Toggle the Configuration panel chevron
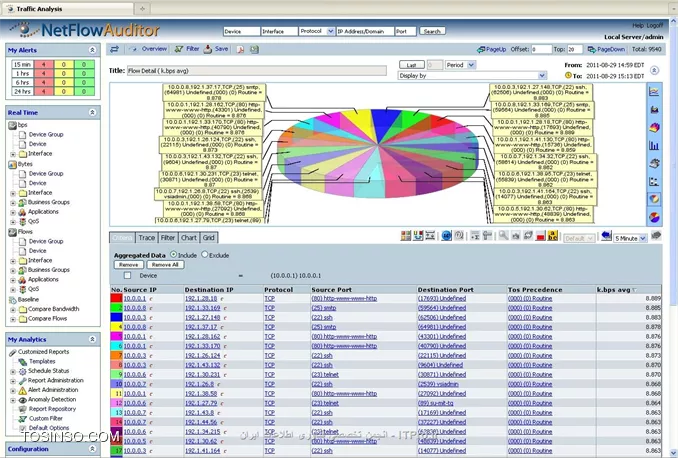This screenshot has width=678, height=458. click(x=92, y=449)
